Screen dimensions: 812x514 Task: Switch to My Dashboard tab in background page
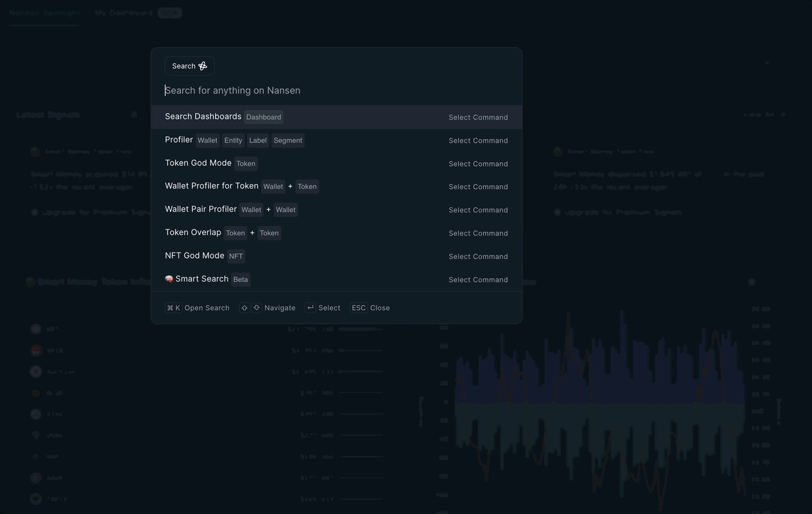coord(124,12)
